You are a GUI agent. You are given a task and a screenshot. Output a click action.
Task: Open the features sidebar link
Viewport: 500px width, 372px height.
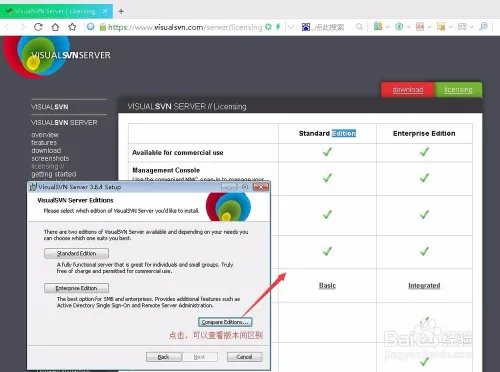(x=44, y=143)
